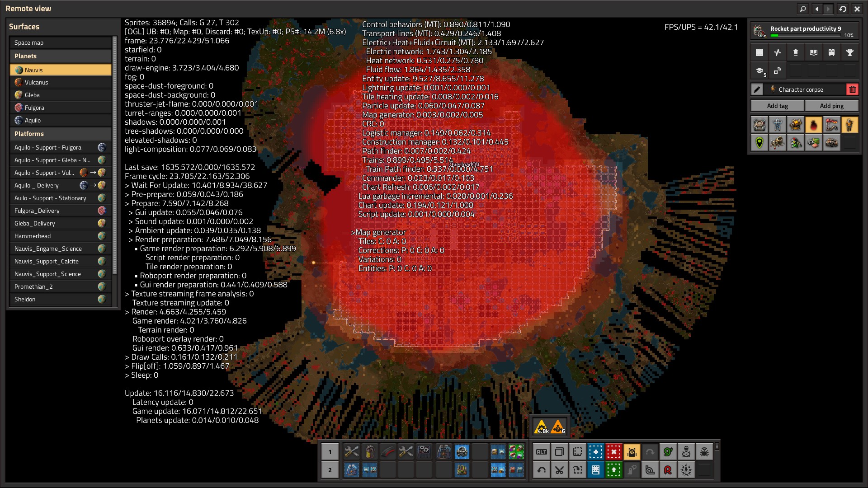Click the 4.8k yellow warning alert icon
This screenshot has width=868, height=488.
[542, 427]
